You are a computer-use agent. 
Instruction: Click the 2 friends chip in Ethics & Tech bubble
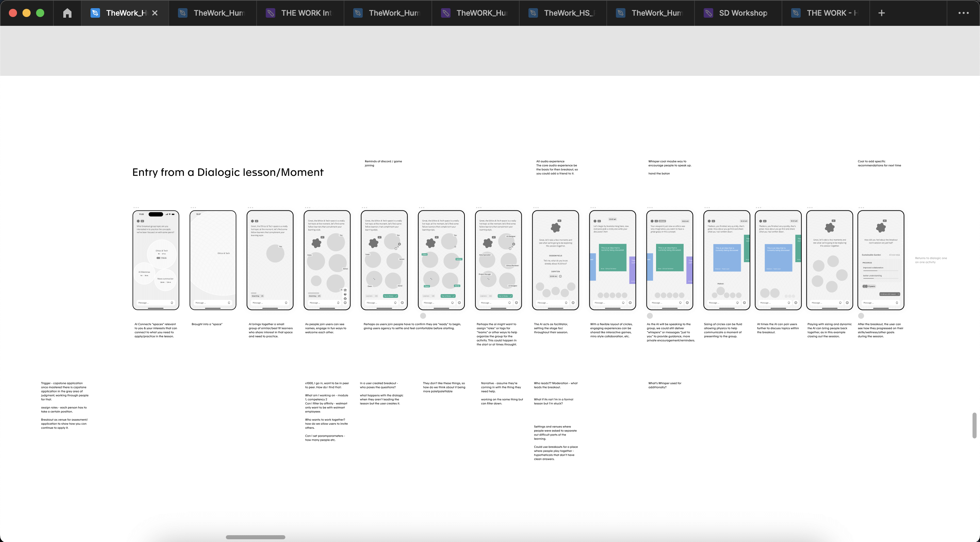tap(162, 258)
